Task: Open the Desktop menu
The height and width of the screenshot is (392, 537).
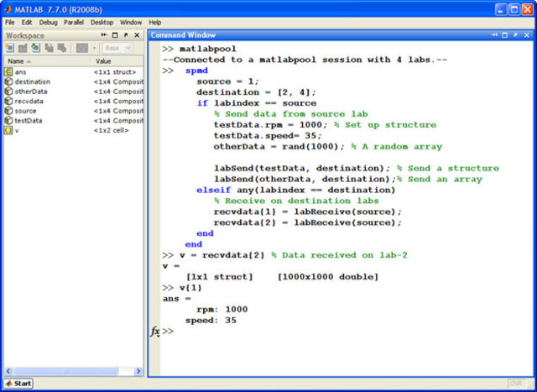Action: coord(102,23)
